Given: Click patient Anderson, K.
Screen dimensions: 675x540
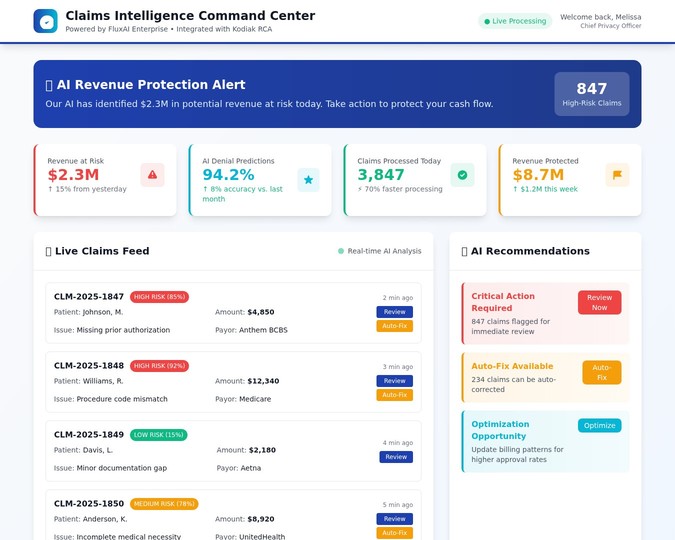Looking at the screenshot, I should pyautogui.click(x=105, y=519).
